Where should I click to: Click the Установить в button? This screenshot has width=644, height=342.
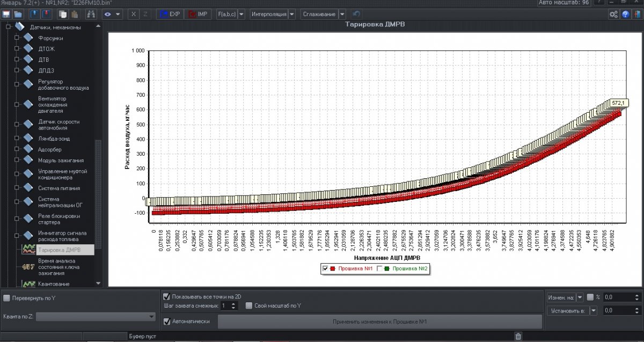coord(568,310)
